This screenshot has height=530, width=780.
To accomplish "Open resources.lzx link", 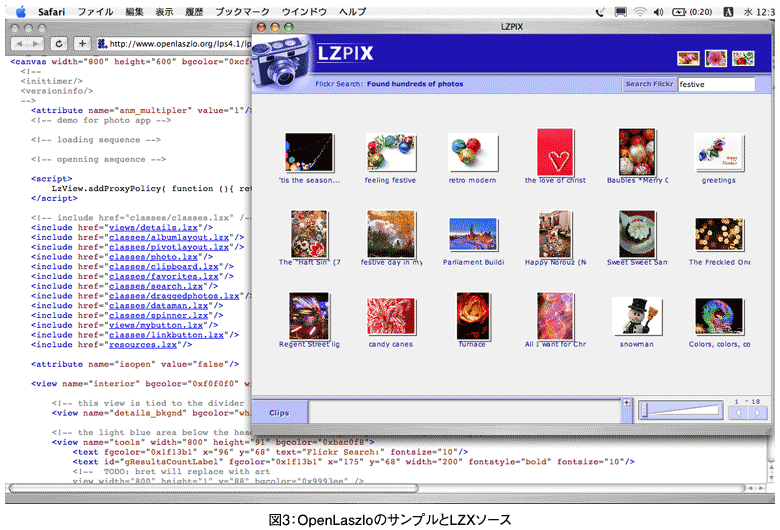I will [143, 345].
